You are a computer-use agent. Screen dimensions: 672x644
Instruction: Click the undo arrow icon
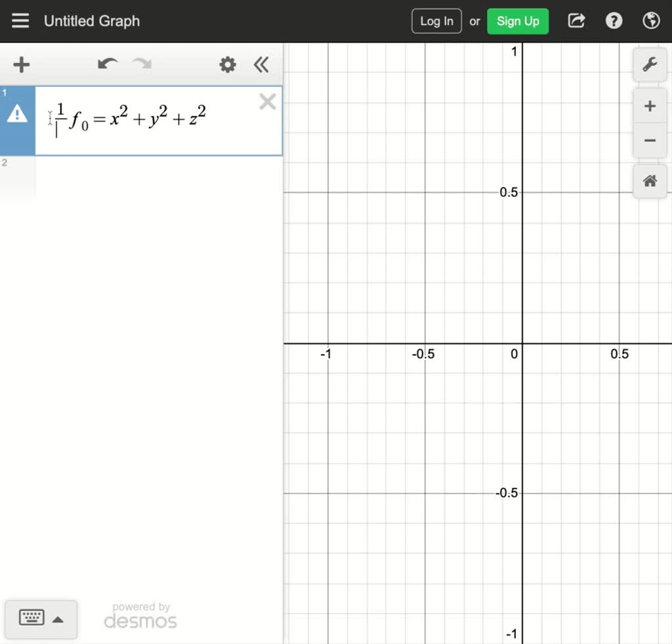pos(107,64)
